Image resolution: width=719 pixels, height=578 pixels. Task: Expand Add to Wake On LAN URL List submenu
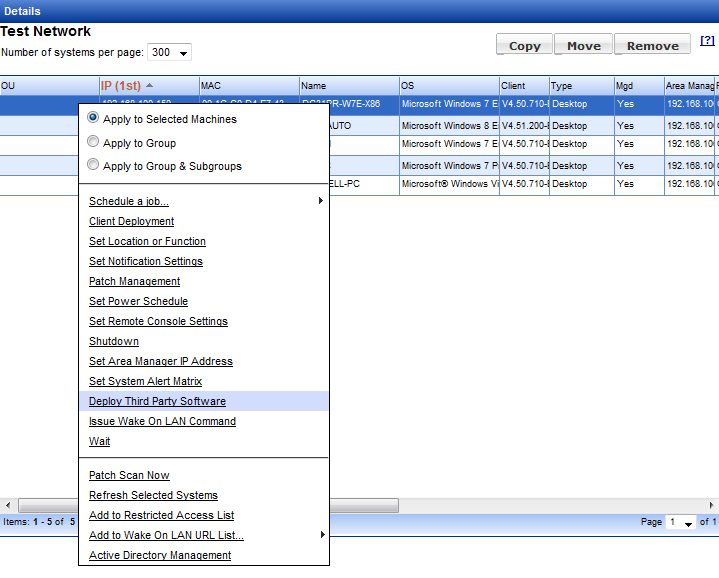(x=321, y=535)
